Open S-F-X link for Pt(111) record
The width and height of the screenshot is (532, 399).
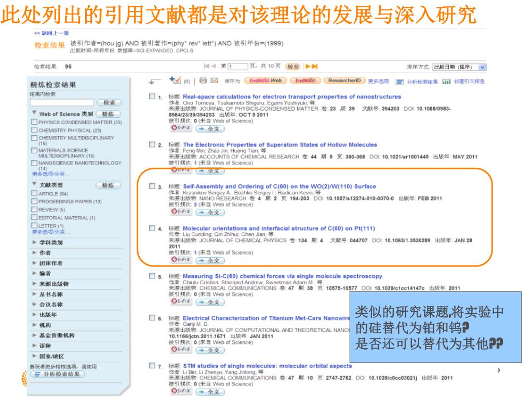(181, 260)
